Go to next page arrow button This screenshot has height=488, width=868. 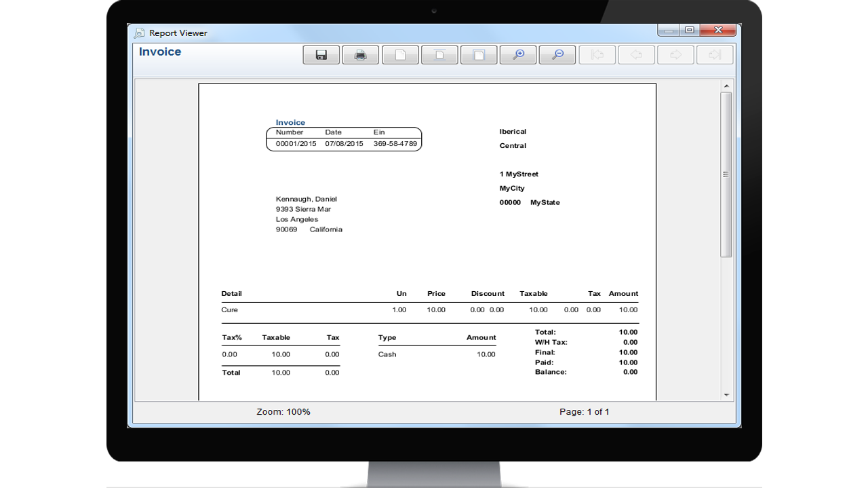click(675, 55)
